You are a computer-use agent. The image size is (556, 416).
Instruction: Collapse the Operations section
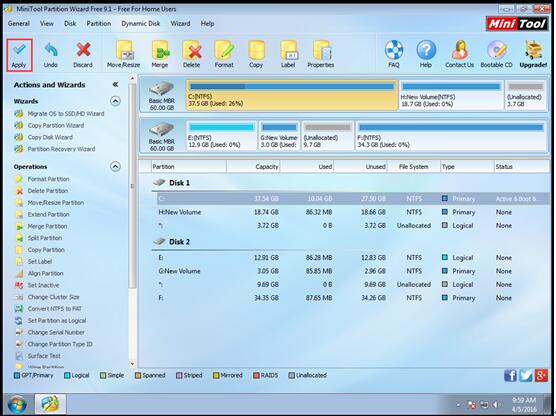pyautogui.click(x=115, y=166)
